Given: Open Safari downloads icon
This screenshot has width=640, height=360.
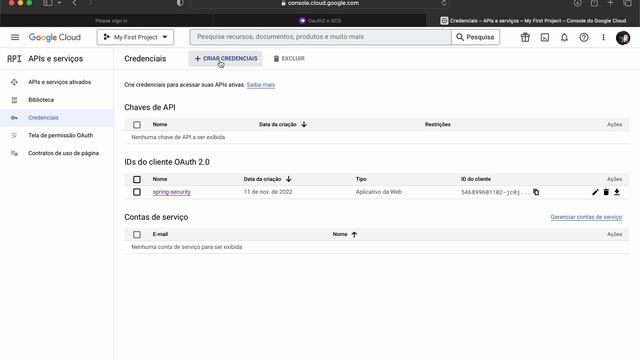Looking at the screenshot, I should click(578, 3).
